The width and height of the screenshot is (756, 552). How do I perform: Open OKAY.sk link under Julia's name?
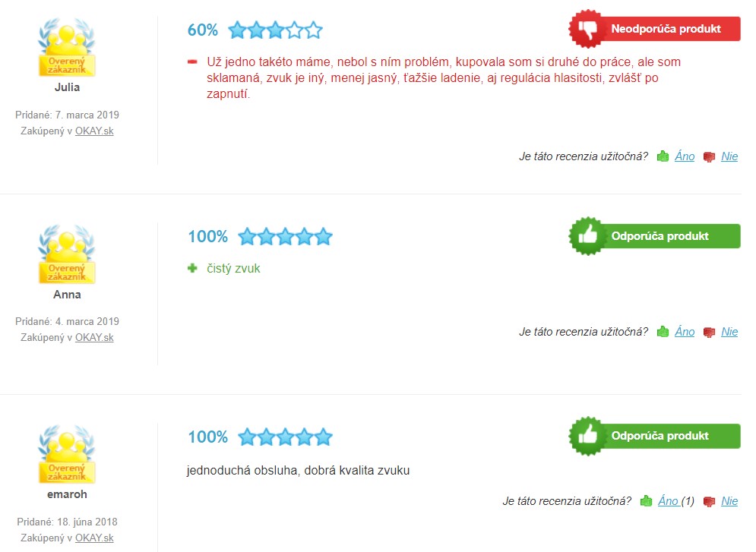94,131
